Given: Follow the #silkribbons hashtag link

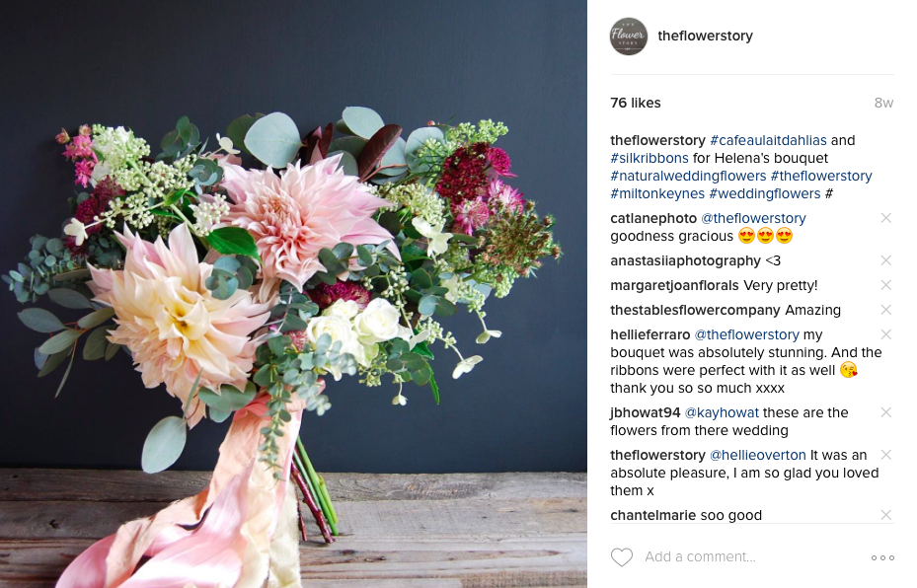Looking at the screenshot, I should (x=650, y=158).
